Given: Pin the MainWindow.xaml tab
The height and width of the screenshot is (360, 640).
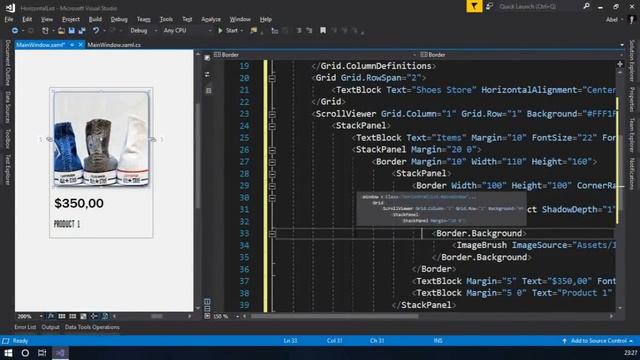Looking at the screenshot, I should 72,45.
